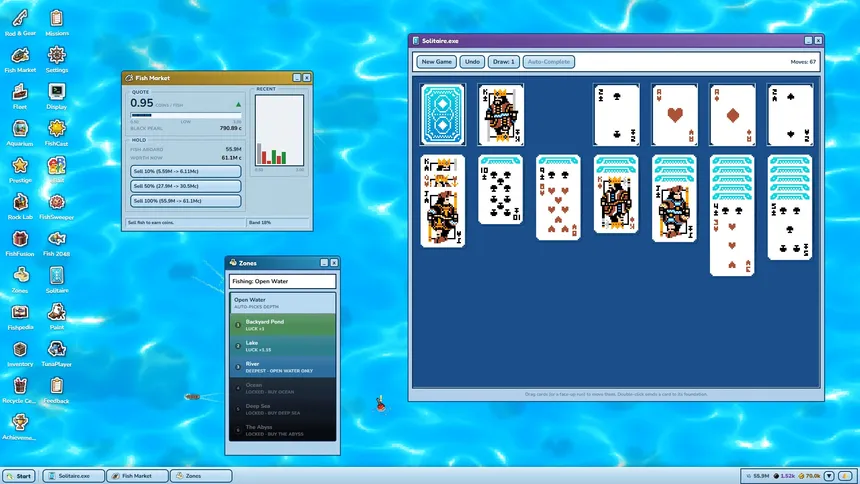Click the Fish Market price range bar
This screenshot has width=860, height=484.
coord(185,115)
